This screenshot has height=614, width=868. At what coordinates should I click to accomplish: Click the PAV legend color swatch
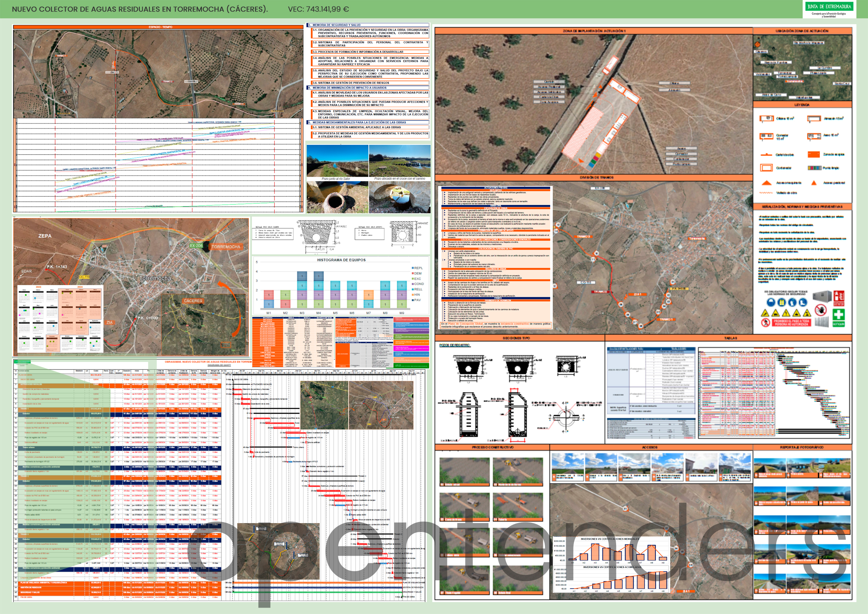coord(413,300)
